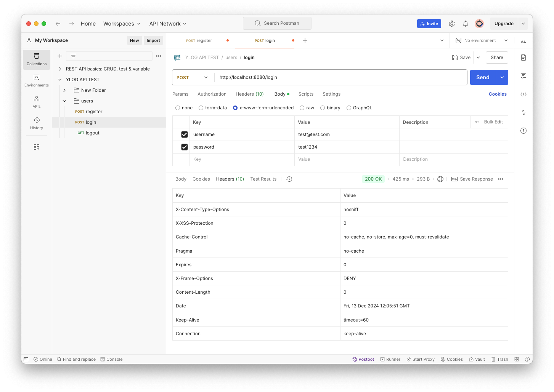
Task: Open the Upgrade dropdown arrow
Action: (x=523, y=24)
